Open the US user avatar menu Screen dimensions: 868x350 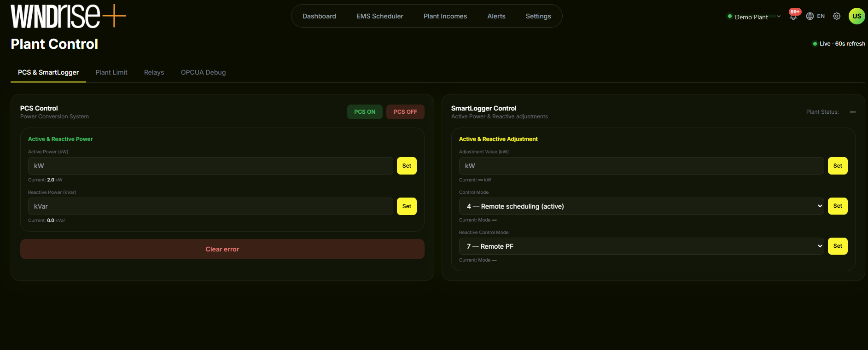(x=856, y=16)
